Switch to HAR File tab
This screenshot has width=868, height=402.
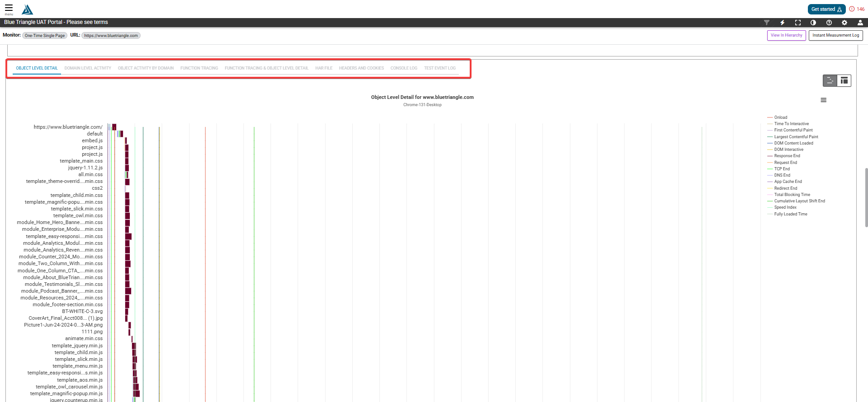click(x=324, y=68)
